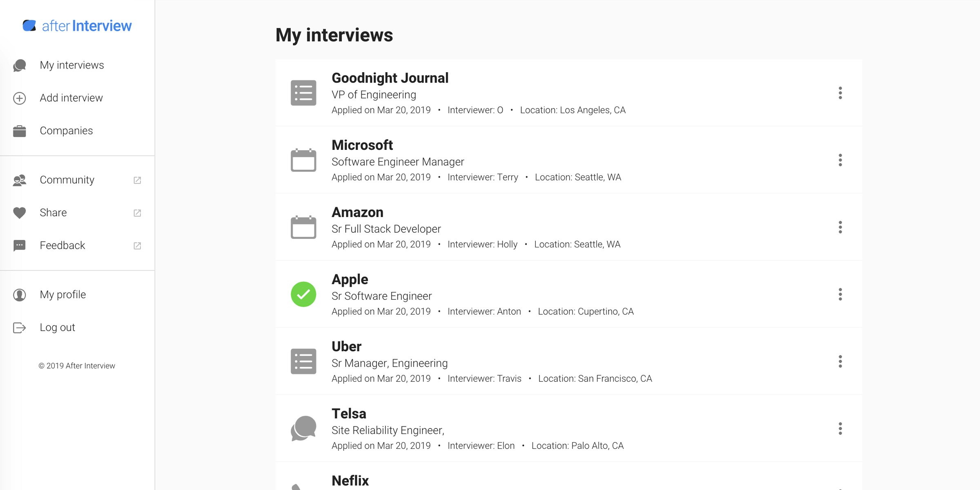This screenshot has width=980, height=490.
Task: Open the Uber interview entry
Action: [568, 361]
